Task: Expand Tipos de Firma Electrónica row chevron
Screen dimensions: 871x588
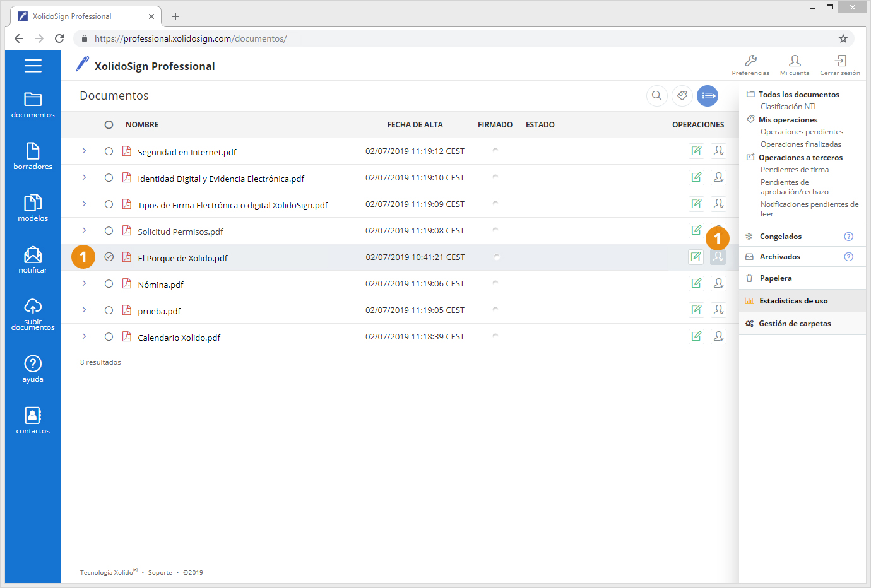Action: (84, 204)
